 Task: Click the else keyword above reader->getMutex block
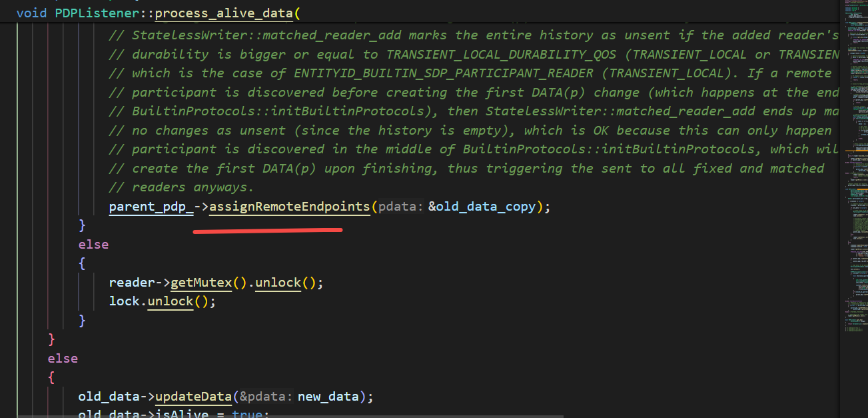93,245
